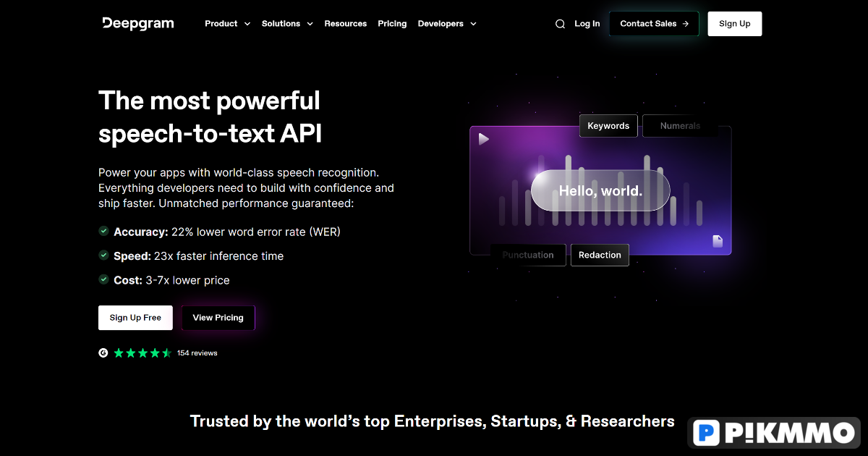The image size is (868, 456).
Task: Click the text "22% lower word error rate (WER)"
Action: click(256, 232)
